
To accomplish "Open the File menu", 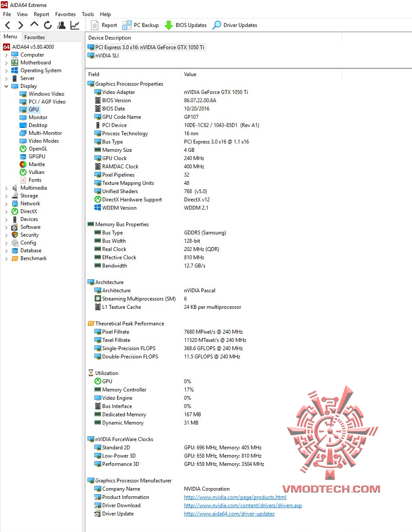I will tap(7, 14).
